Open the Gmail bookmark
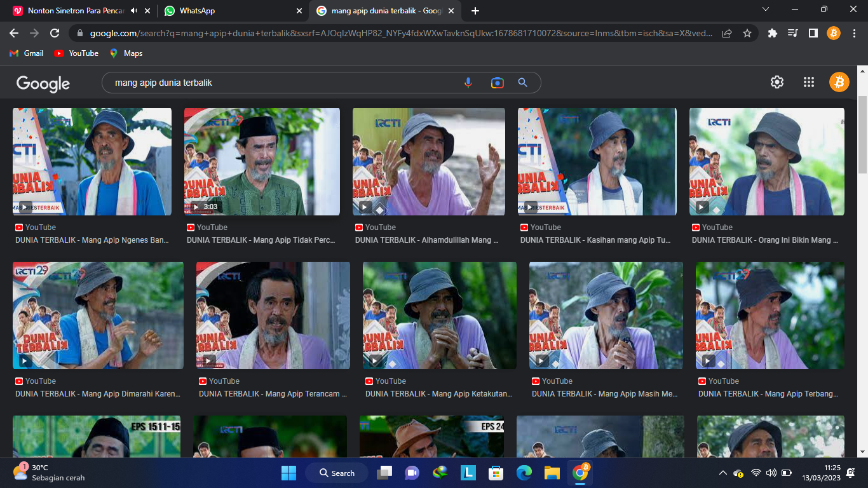The height and width of the screenshot is (488, 868). 27,53
